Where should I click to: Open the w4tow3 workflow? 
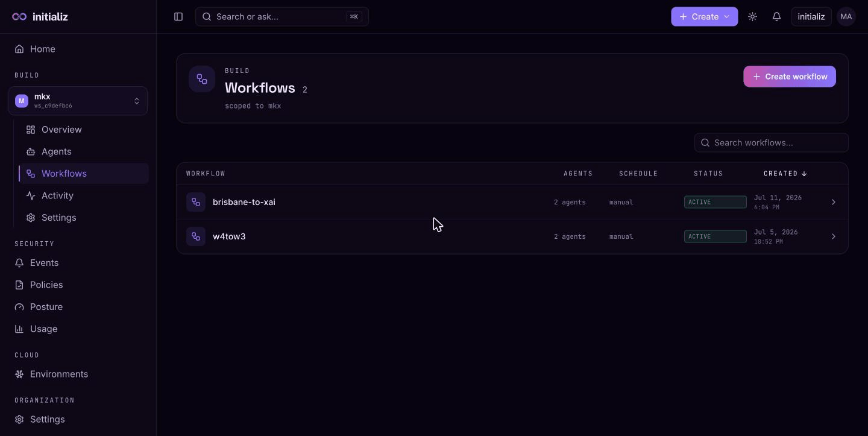(512, 236)
